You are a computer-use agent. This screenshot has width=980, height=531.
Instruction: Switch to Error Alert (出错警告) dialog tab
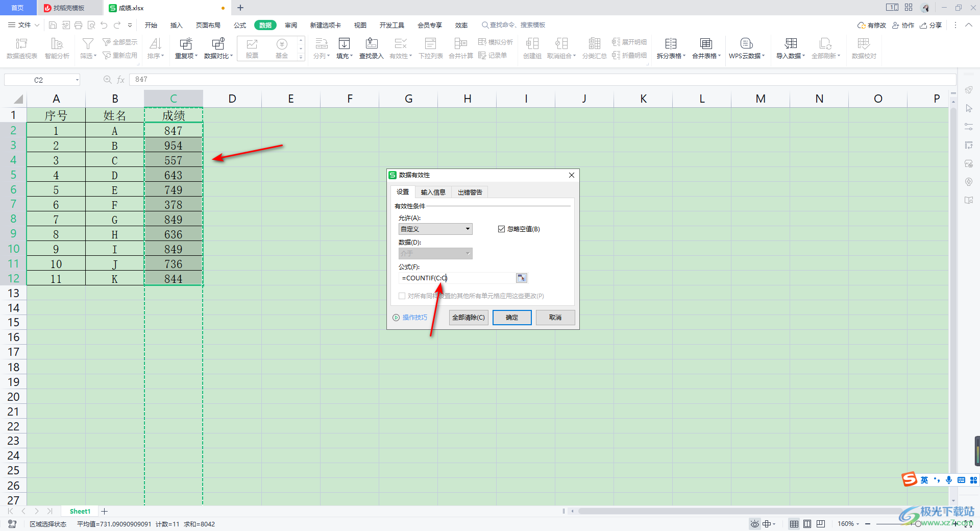470,192
